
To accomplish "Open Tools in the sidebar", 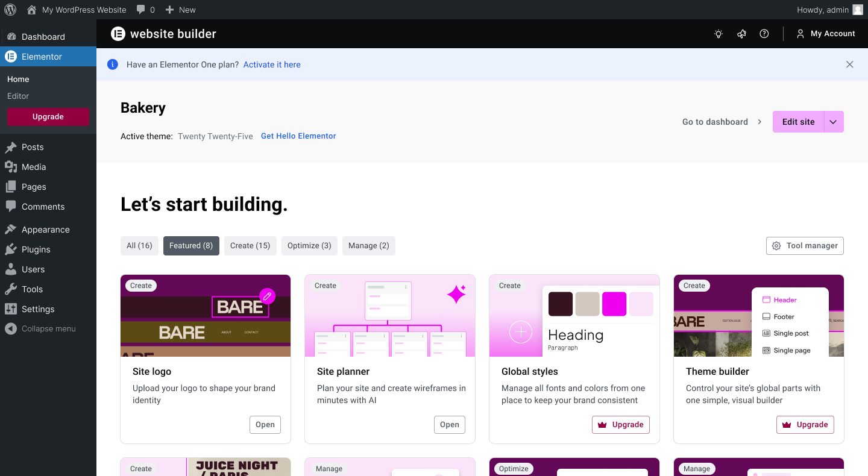I will point(48,289).
